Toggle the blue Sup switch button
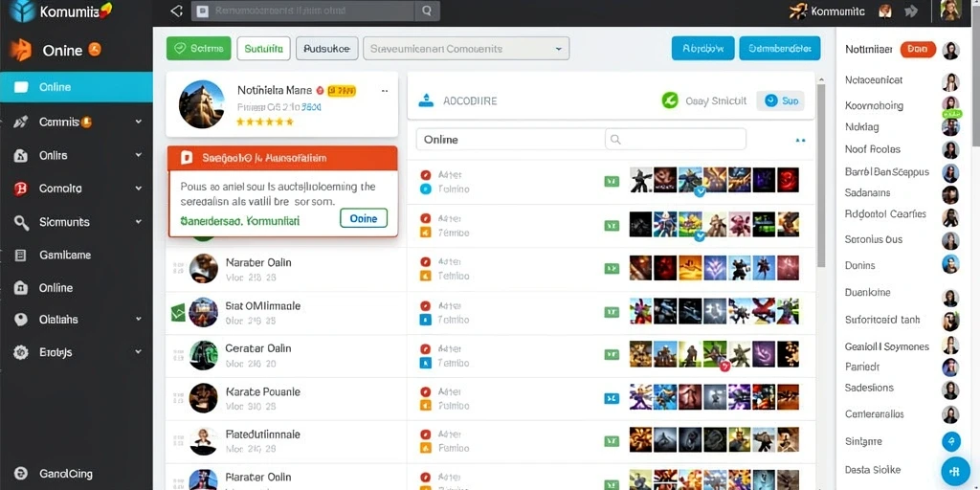Viewport: 980px width, 490px height. pos(780,100)
